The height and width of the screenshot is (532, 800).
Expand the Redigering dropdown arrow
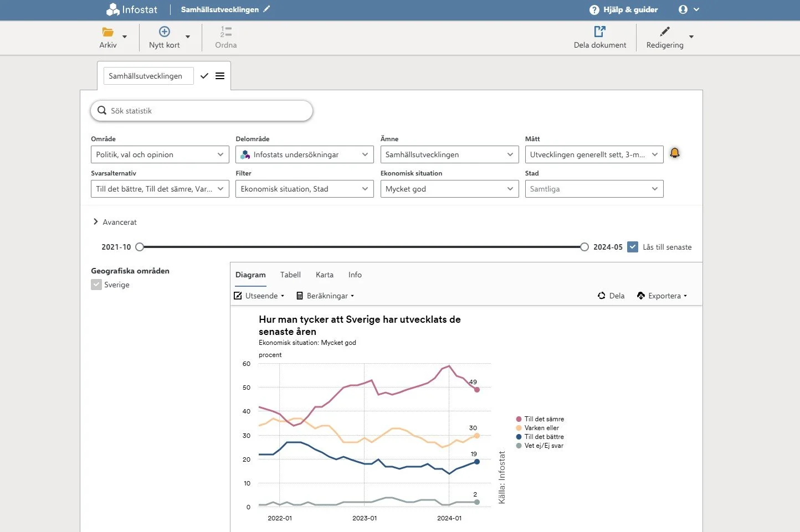pyautogui.click(x=691, y=37)
